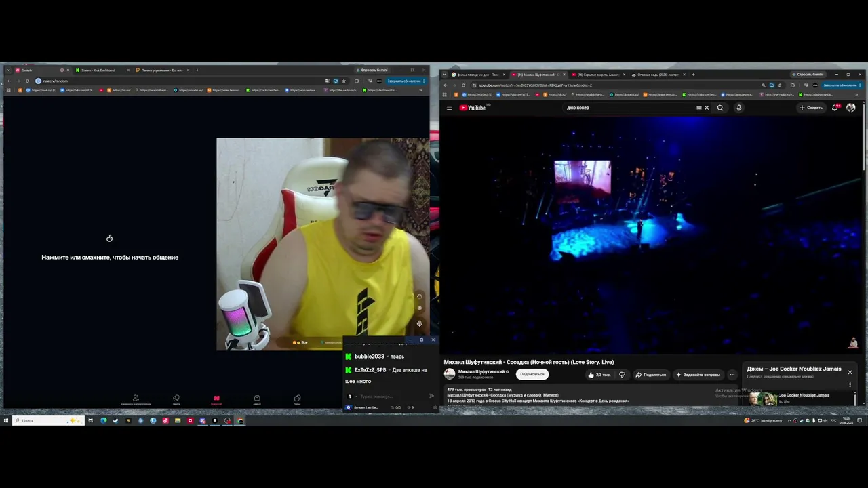Clear the YouTube search text
The height and width of the screenshot is (488, 868).
click(x=707, y=108)
